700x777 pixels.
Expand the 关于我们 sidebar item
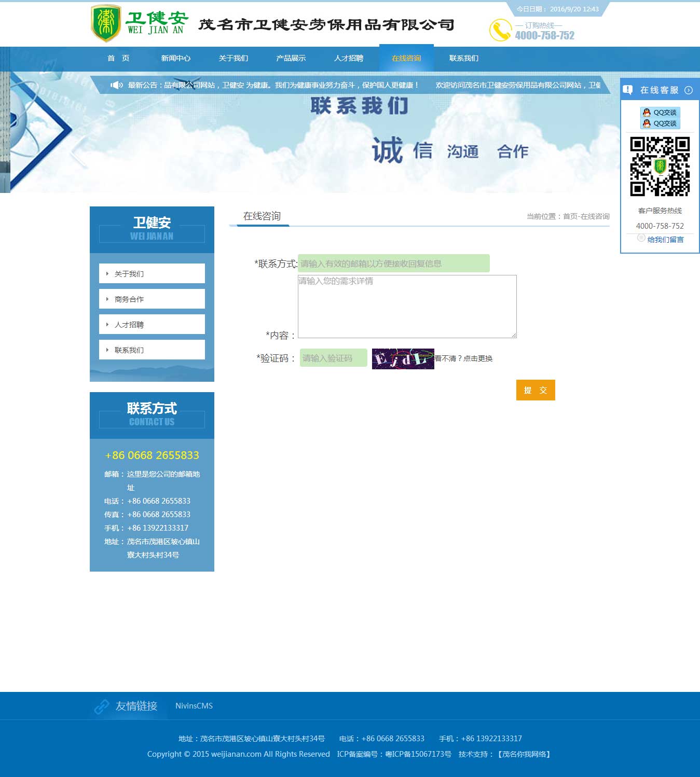click(x=152, y=274)
